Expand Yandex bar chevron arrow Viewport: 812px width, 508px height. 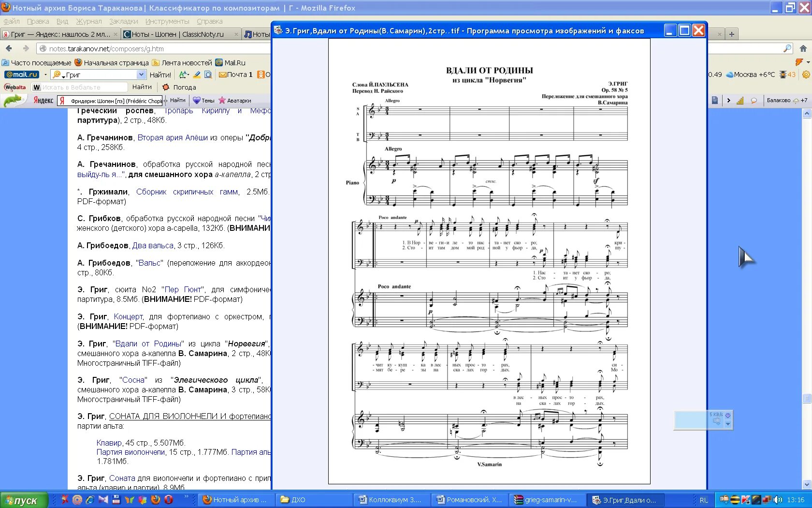(x=728, y=101)
